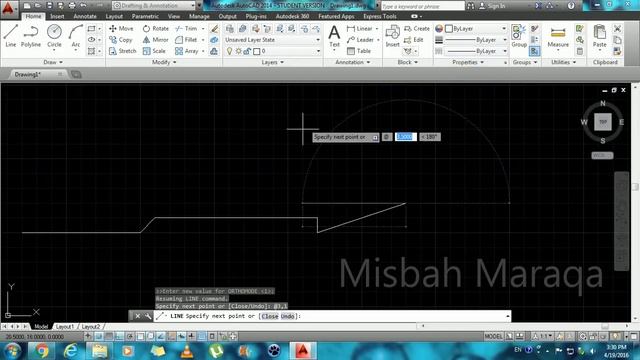This screenshot has height=360, width=640.
Task: Click the Close option in command line
Action: [x=270, y=316]
